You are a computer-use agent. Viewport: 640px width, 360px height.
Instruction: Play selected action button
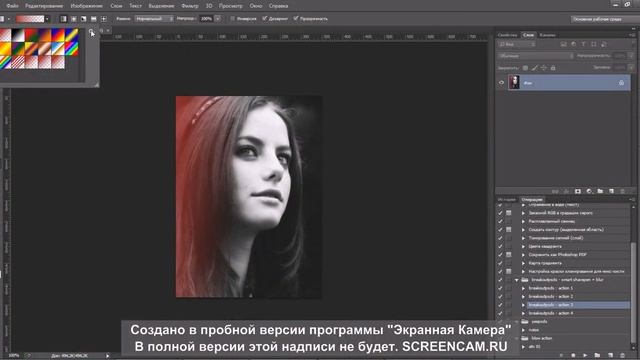click(585, 356)
